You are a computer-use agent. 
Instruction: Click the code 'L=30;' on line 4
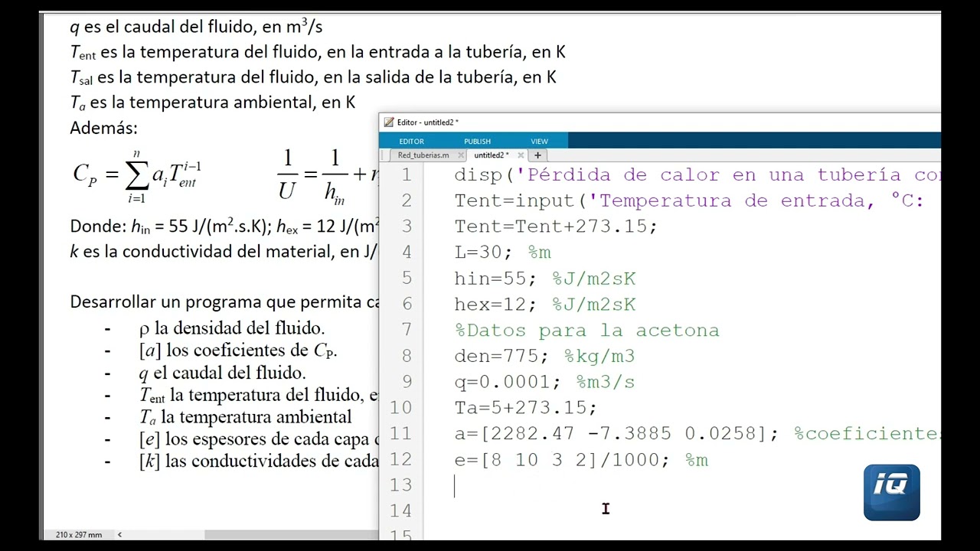coord(485,253)
